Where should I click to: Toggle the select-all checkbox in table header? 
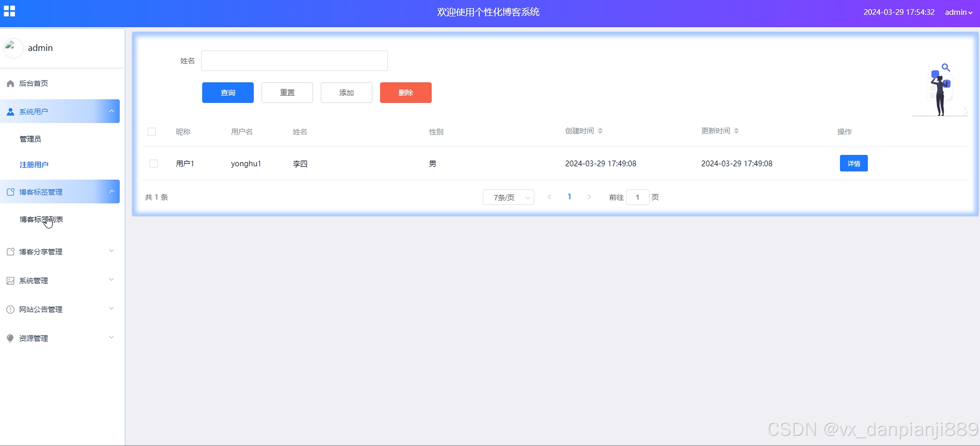tap(151, 131)
